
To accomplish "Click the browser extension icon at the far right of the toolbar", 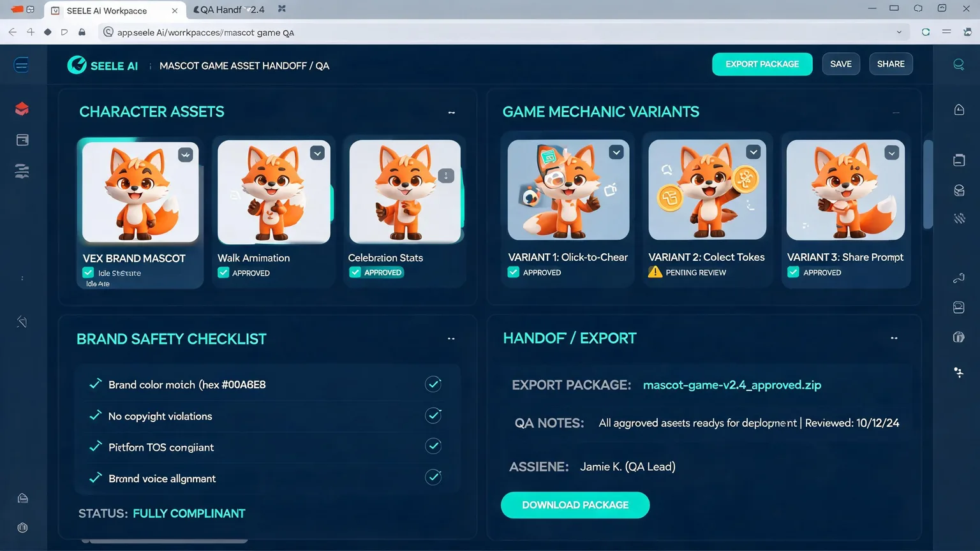I will [x=967, y=32].
